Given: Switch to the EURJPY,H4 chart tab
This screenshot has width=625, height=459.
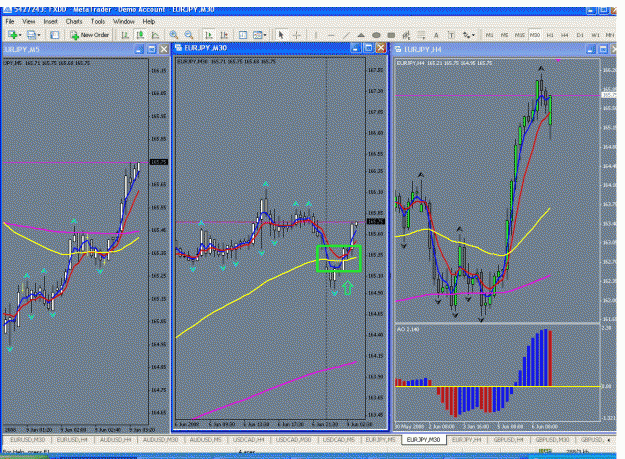Looking at the screenshot, I should click(x=466, y=439).
